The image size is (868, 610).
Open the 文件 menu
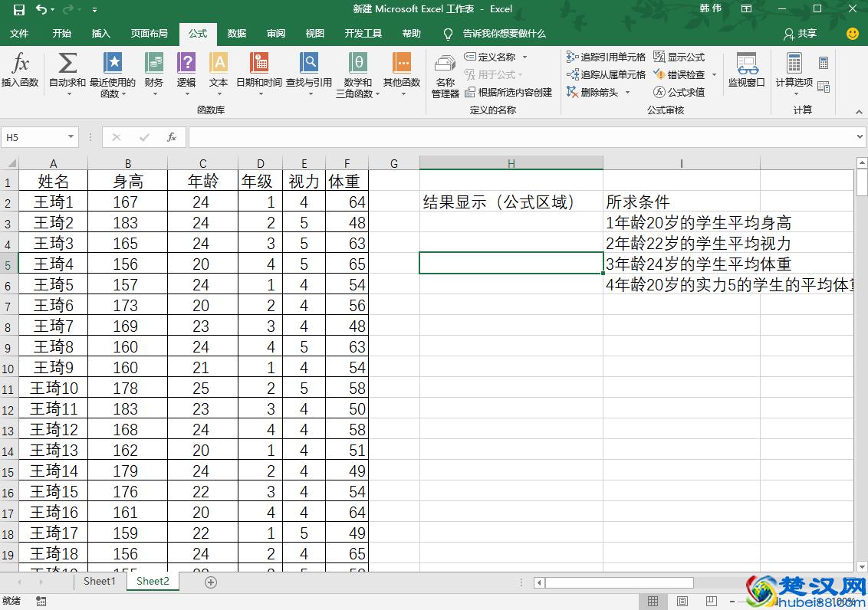click(x=20, y=34)
